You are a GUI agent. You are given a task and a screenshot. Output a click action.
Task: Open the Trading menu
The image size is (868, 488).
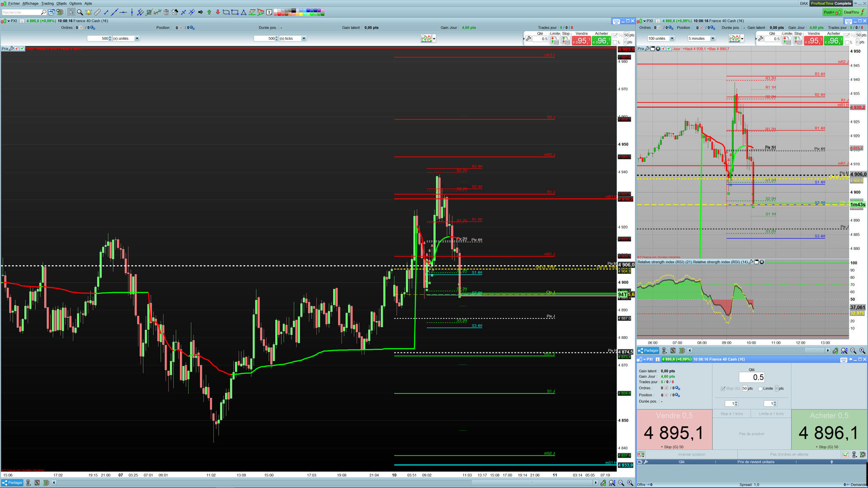47,3
